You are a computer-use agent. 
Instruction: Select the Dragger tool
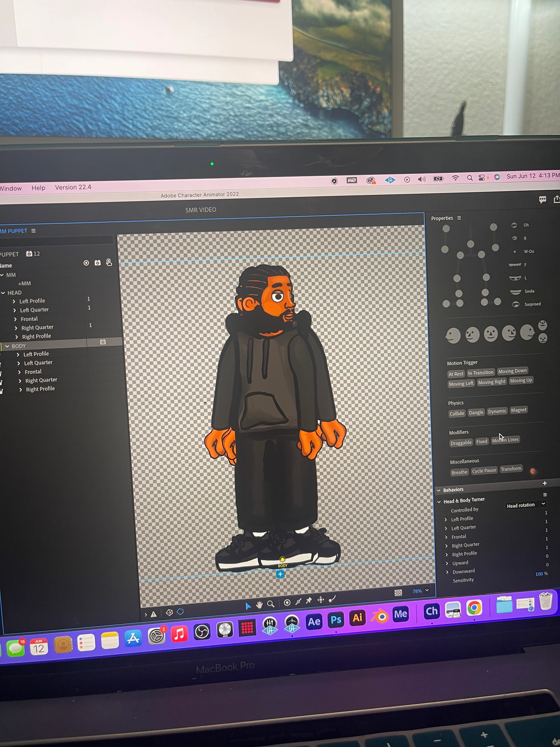(x=321, y=600)
